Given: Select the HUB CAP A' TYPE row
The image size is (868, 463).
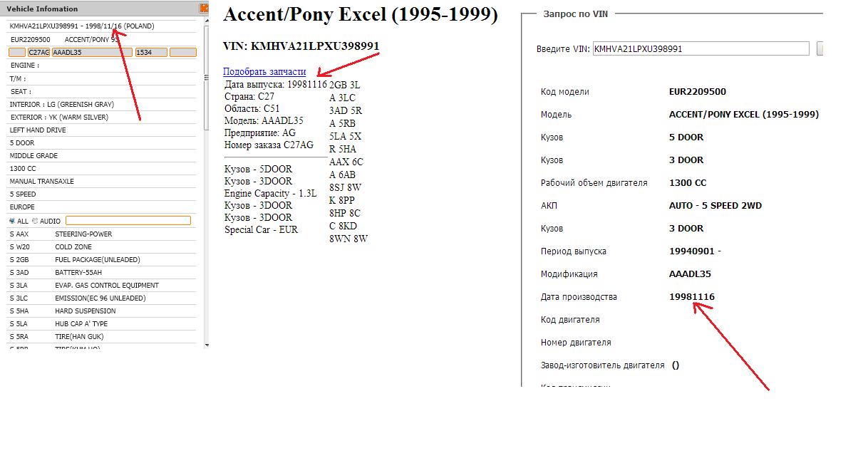Looking at the screenshot, I should pyautogui.click(x=101, y=323).
